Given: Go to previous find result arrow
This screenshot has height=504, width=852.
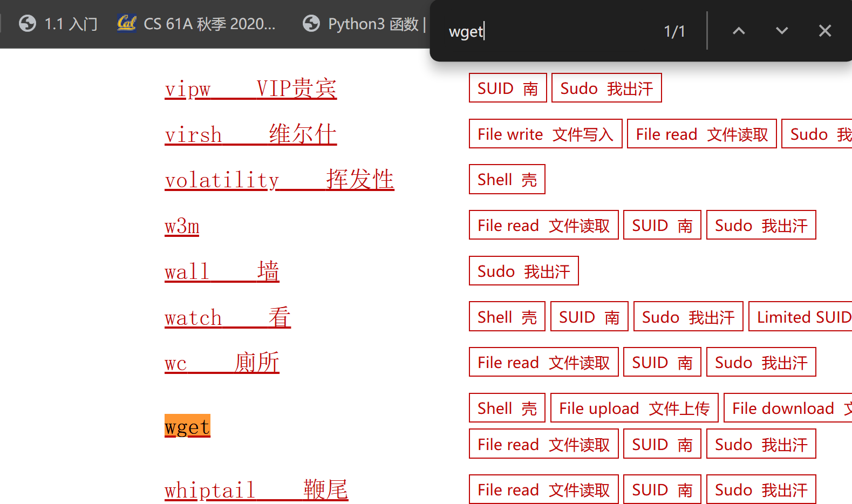Looking at the screenshot, I should point(738,31).
